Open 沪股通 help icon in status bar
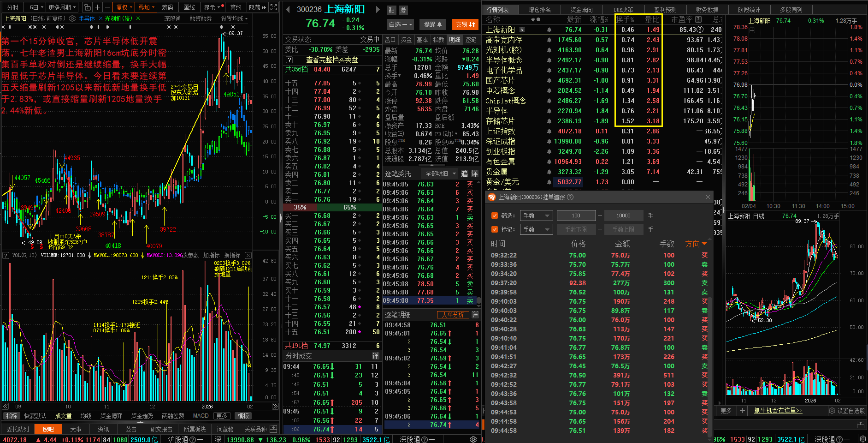868x443 pixels. [x=192, y=439]
